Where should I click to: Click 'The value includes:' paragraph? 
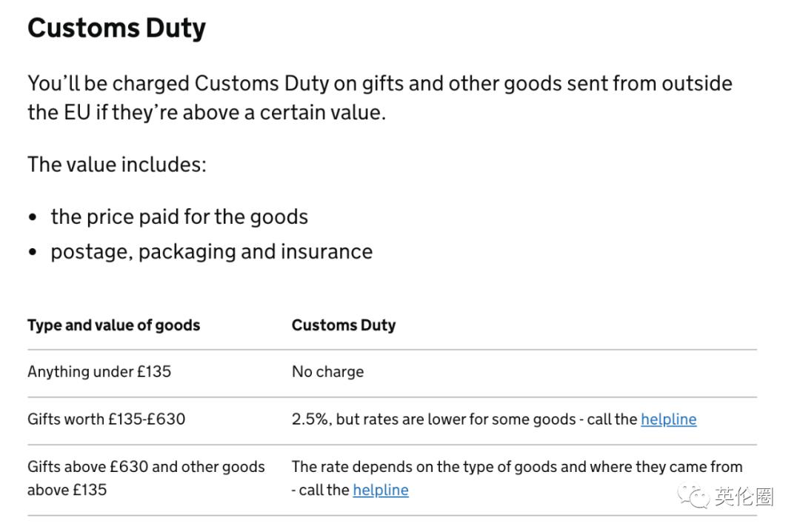point(117,164)
